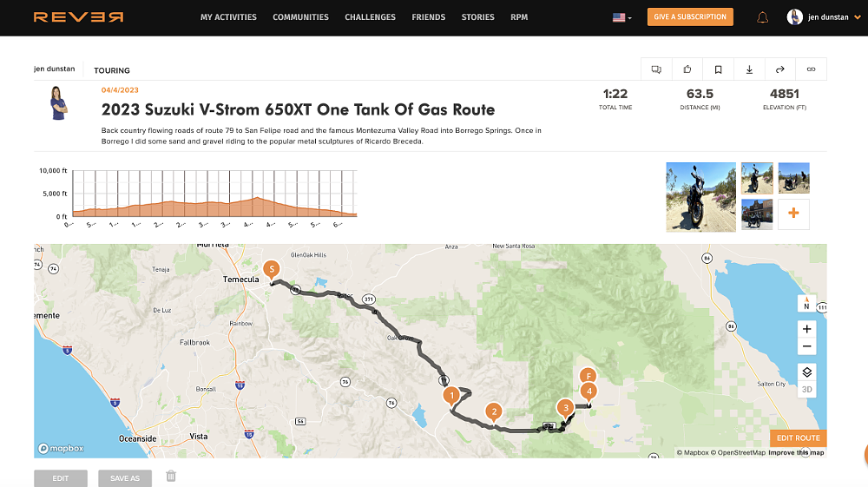
Task: Click Give a Subscription button
Action: click(x=690, y=17)
